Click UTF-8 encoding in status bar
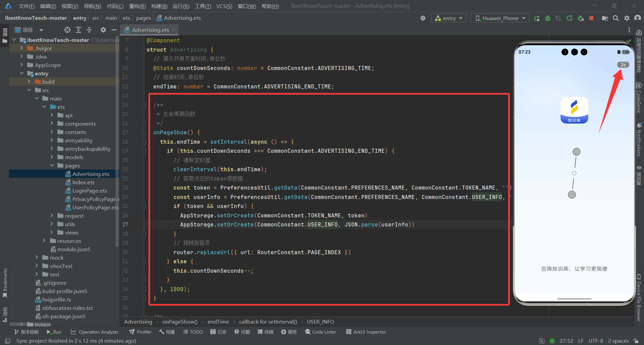644x345 pixels. (596, 341)
